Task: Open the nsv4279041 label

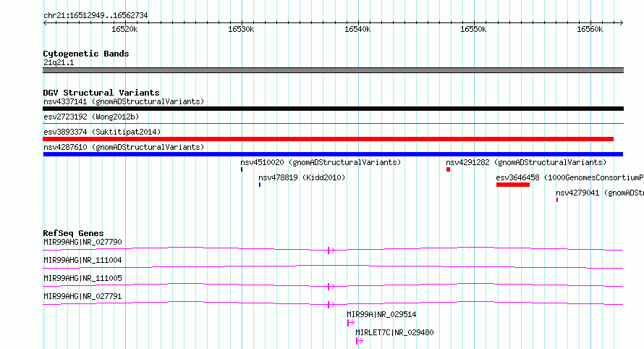Action: point(600,193)
